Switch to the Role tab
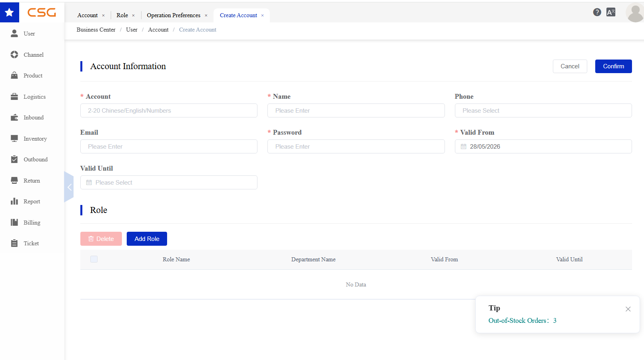This screenshot has width=644, height=360. click(x=122, y=16)
